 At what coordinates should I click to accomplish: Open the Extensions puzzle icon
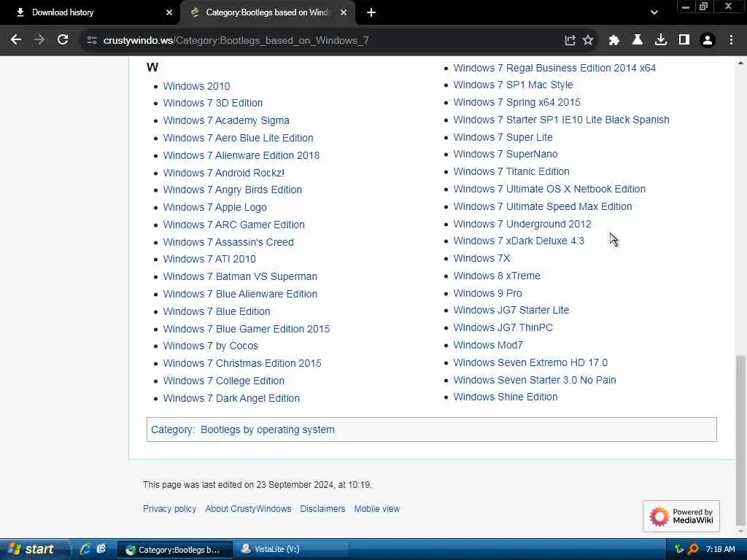pyautogui.click(x=614, y=41)
